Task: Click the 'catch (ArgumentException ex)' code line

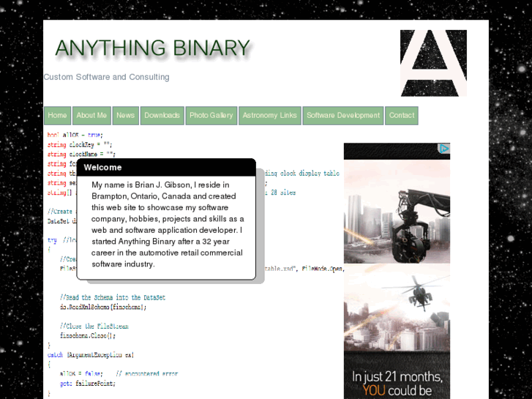Action: coord(91,355)
